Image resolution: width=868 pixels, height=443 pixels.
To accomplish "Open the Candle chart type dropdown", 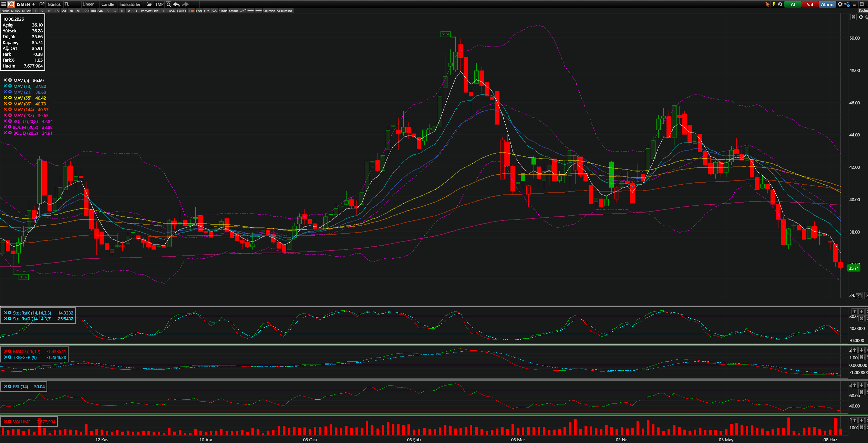I will [108, 4].
